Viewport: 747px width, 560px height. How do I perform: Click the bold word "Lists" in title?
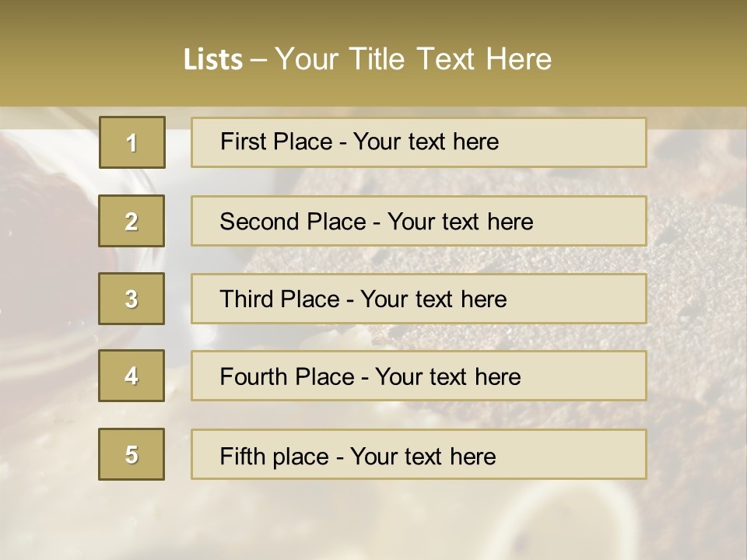click(213, 60)
